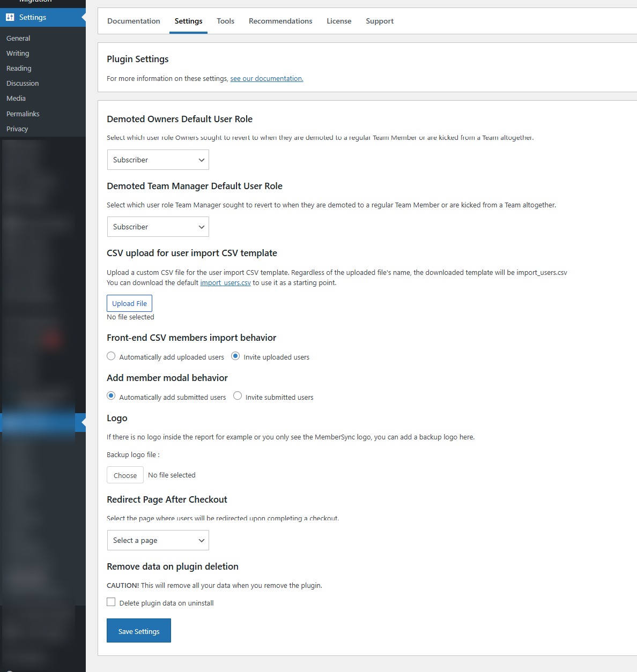
Task: Switch to the Tools tab
Action: click(225, 21)
